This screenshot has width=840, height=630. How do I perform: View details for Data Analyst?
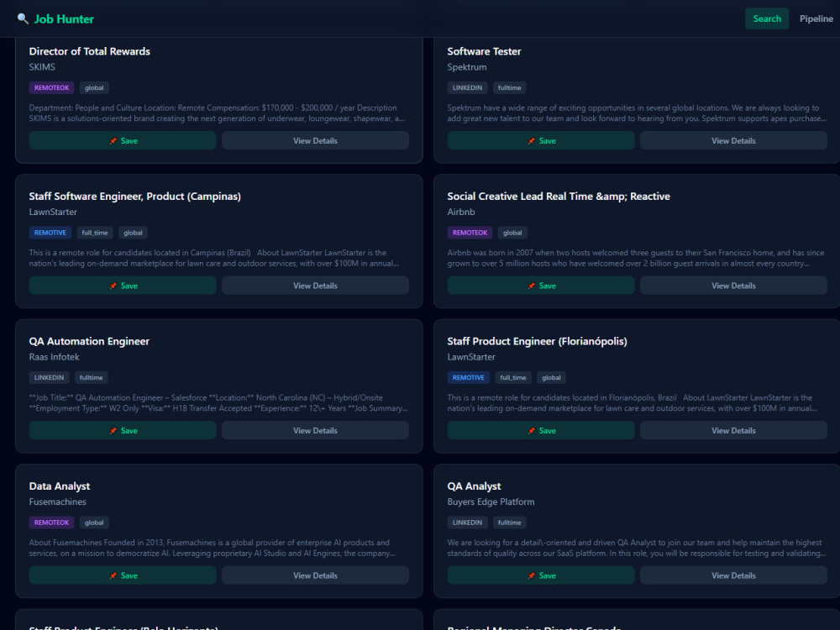(315, 575)
